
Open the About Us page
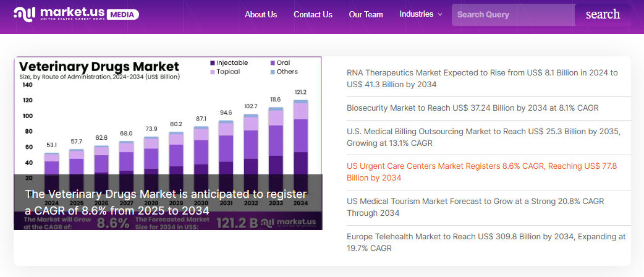pos(261,14)
